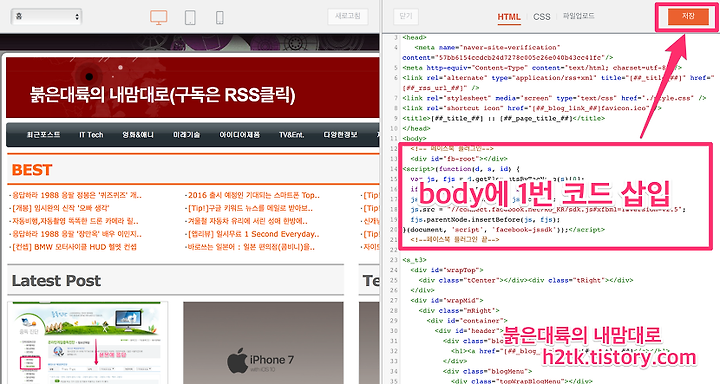Click the stylesheet link code line

(554, 98)
